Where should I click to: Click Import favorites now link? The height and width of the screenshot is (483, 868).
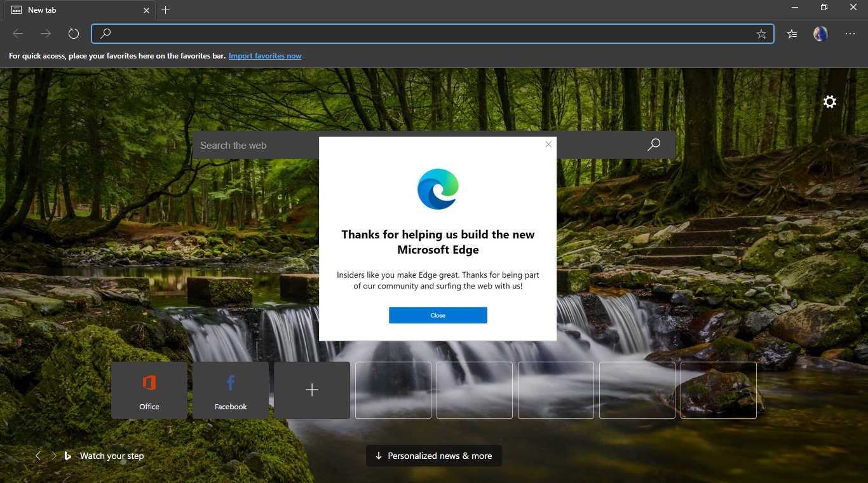pyautogui.click(x=265, y=56)
